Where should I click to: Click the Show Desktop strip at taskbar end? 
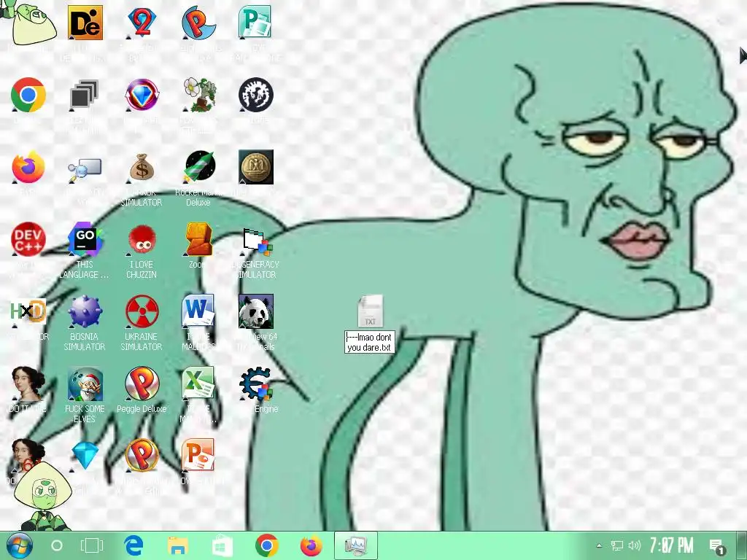coord(742,545)
